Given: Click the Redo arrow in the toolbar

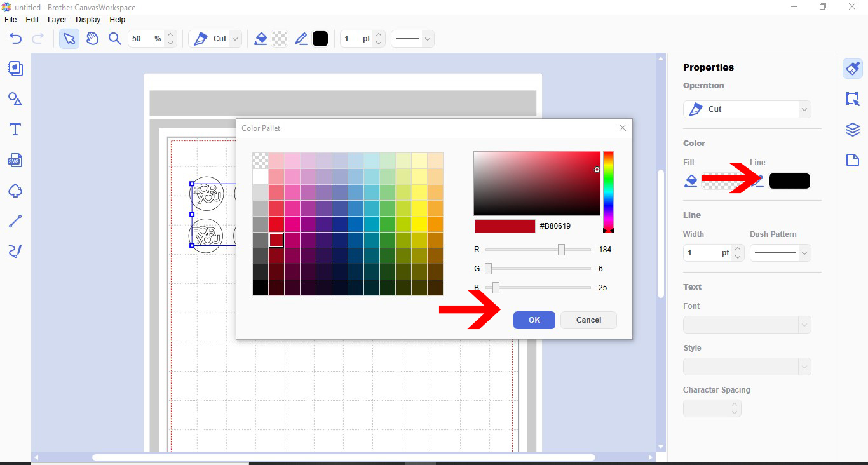Looking at the screenshot, I should [x=37, y=39].
